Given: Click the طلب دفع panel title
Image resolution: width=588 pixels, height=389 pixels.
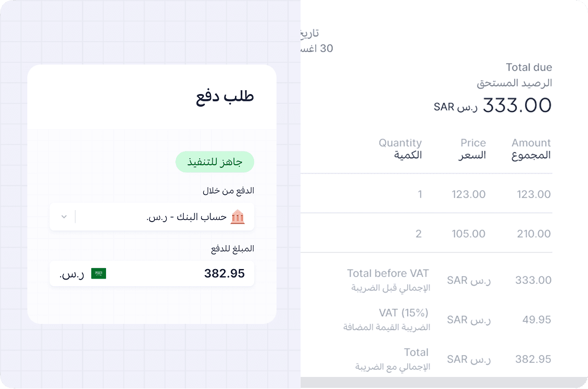Looking at the screenshot, I should [226, 96].
